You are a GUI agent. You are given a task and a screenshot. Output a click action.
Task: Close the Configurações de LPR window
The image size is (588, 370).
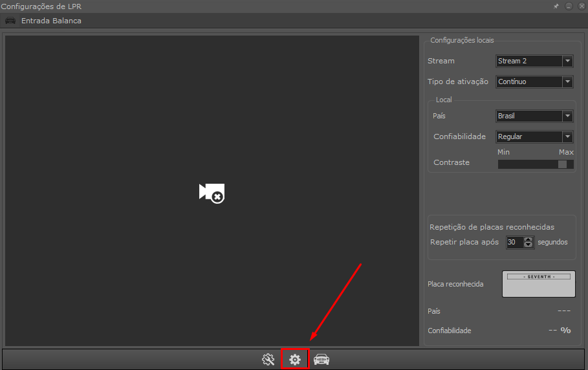581,6
